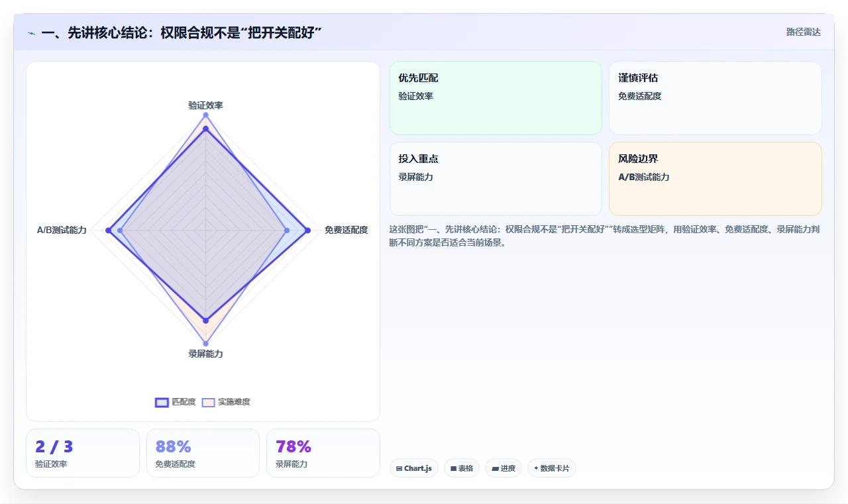This screenshot has height=504, width=848.
Task: Click the lightning icon before the title
Action: click(32, 33)
